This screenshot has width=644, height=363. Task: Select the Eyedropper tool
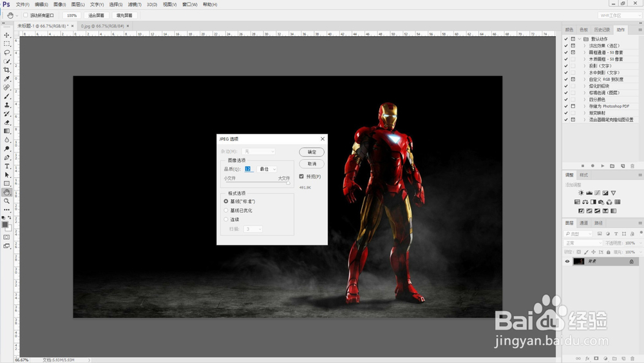tap(6, 79)
